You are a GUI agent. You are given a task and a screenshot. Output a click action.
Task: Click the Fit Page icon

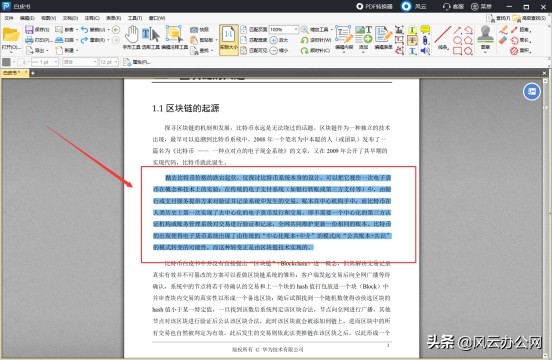[x=244, y=30]
